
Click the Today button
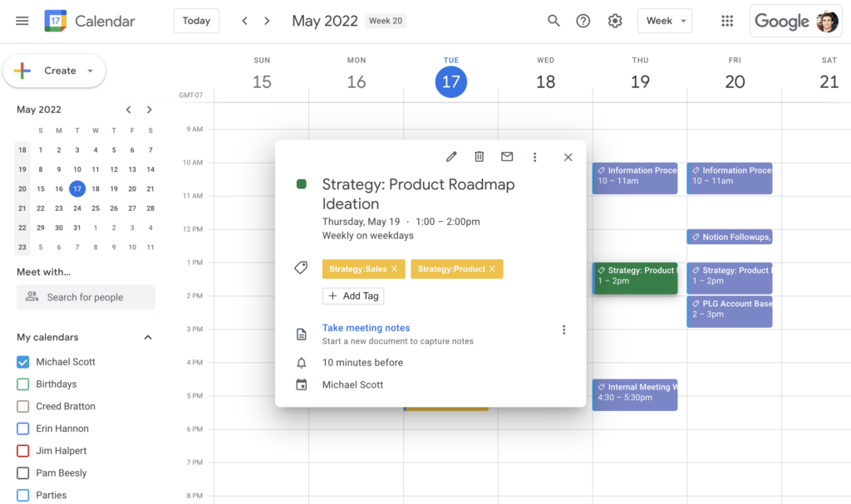196,21
